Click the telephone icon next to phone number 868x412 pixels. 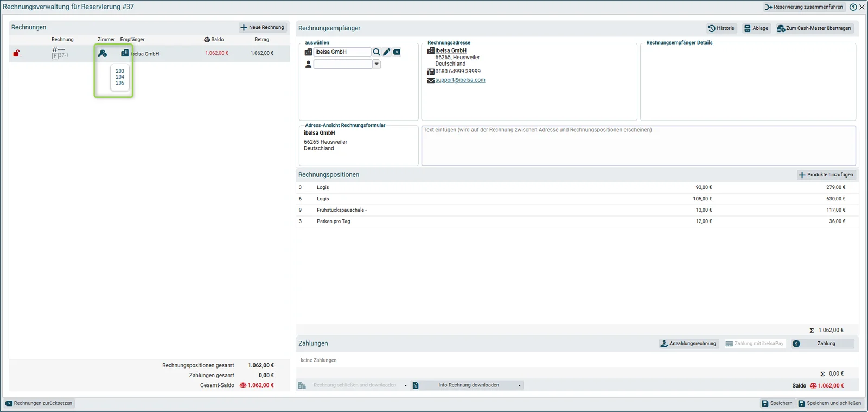click(x=431, y=72)
